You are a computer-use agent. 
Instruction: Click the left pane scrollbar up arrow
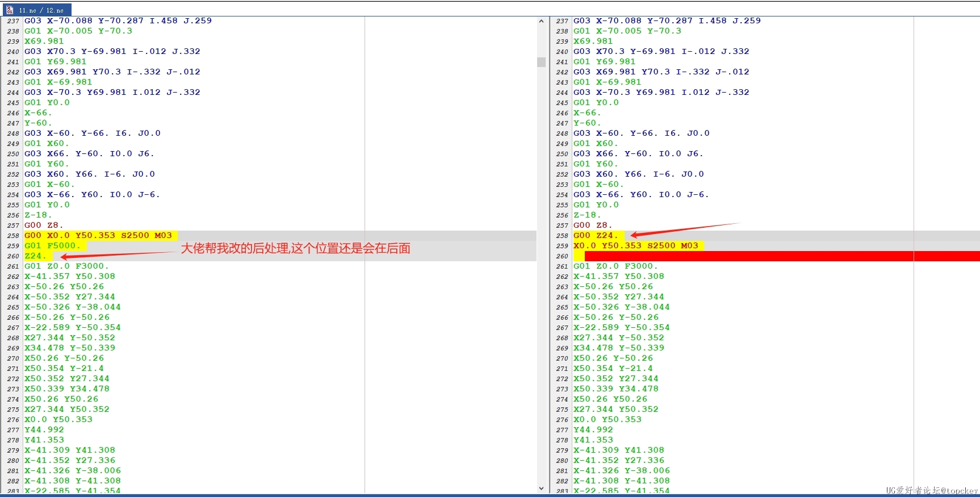click(541, 22)
